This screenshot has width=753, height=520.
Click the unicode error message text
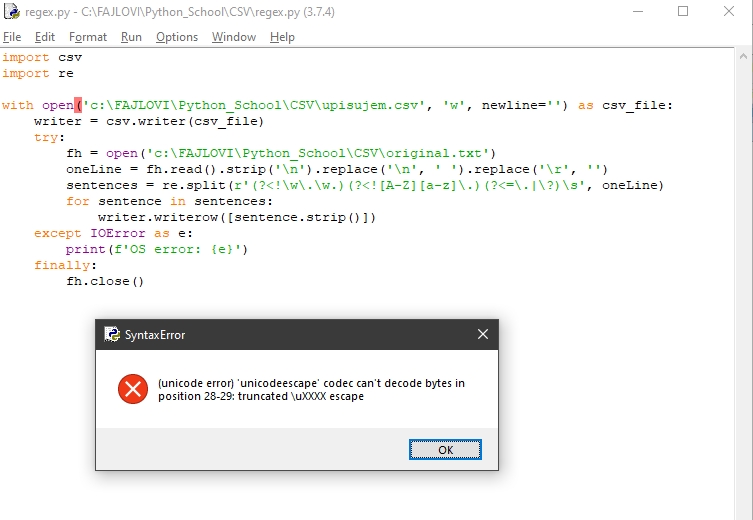(x=311, y=389)
